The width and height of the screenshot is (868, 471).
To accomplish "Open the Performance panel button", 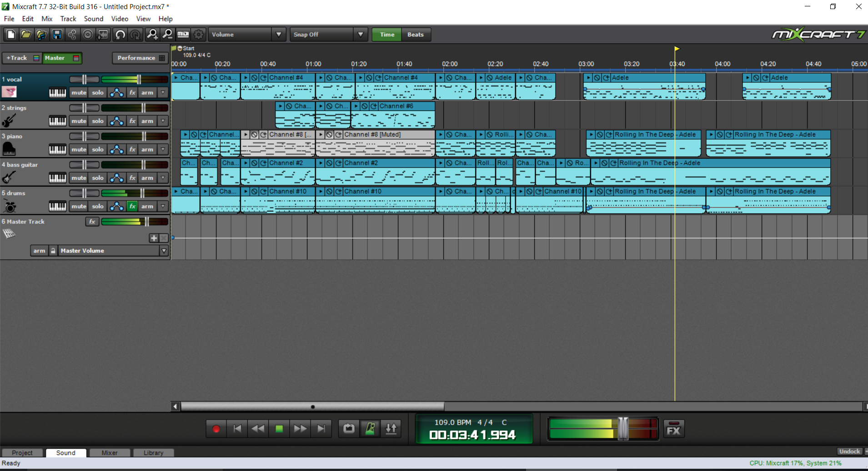I will (x=140, y=58).
